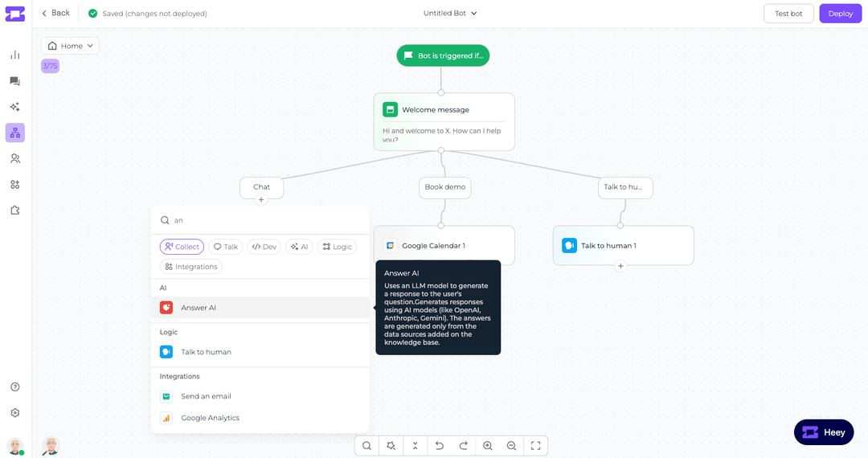The image size is (868, 458).
Task: Zoom in on the canvas
Action: (488, 446)
